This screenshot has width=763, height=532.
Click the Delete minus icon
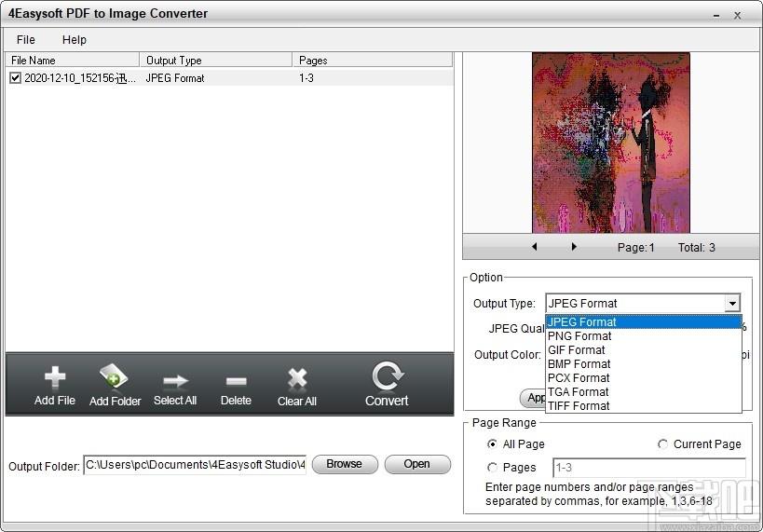[236, 381]
